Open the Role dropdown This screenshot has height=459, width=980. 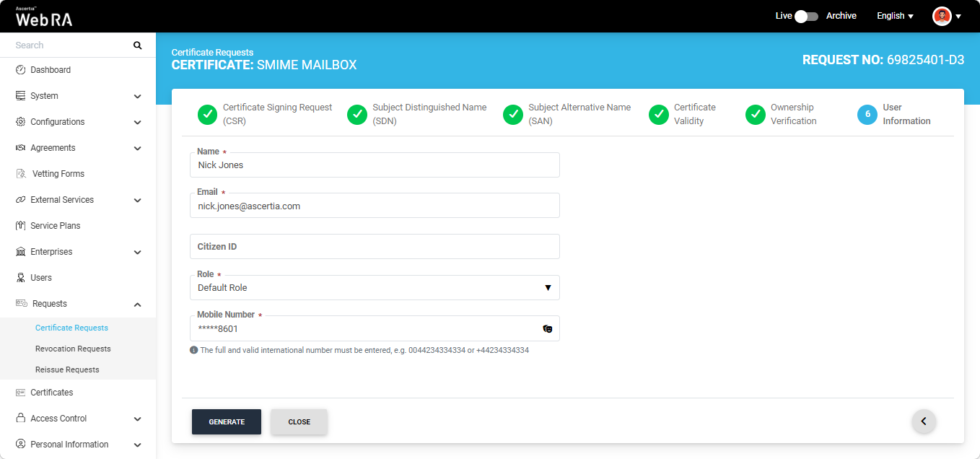[x=375, y=287]
